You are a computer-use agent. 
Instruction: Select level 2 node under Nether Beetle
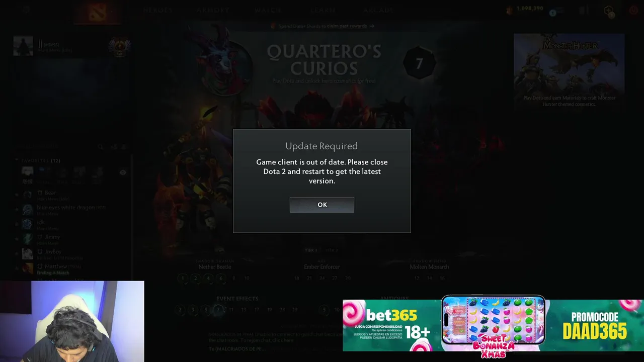pos(195,278)
